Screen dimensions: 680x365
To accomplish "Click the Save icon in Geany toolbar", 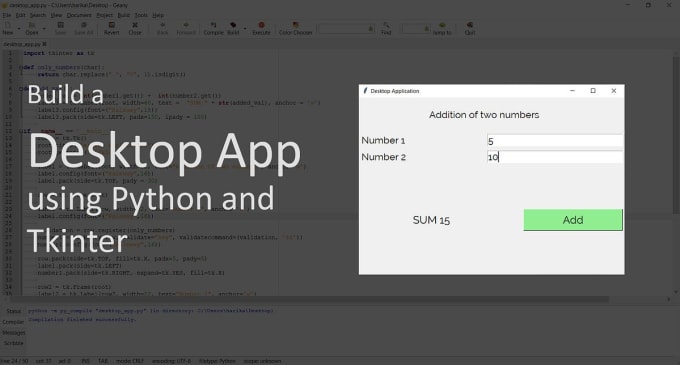I will click(x=61, y=25).
